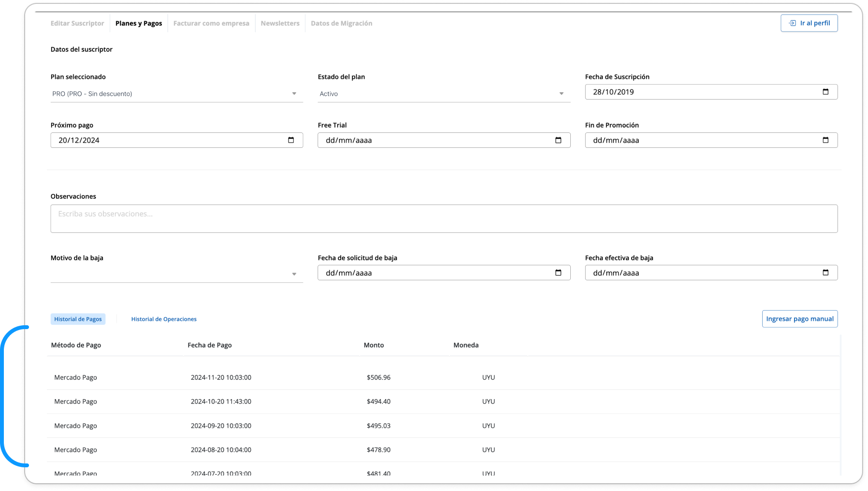Go to the Newsletters tab
This screenshot has height=491, width=868.
[280, 23]
